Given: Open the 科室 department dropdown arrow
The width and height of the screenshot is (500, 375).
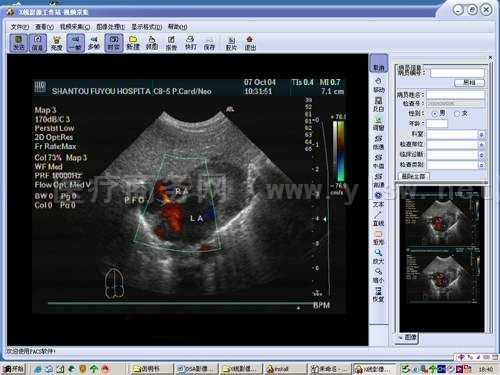Looking at the screenshot, I should tap(481, 134).
